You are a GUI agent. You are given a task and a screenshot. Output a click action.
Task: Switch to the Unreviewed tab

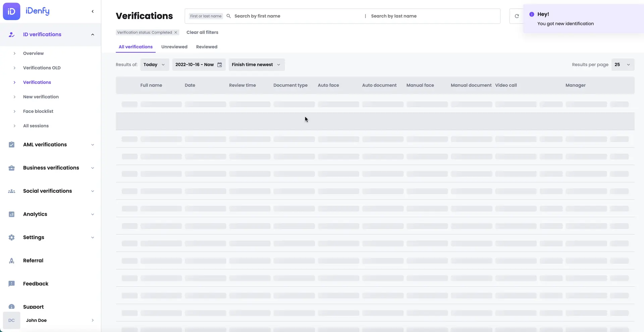pyautogui.click(x=174, y=47)
